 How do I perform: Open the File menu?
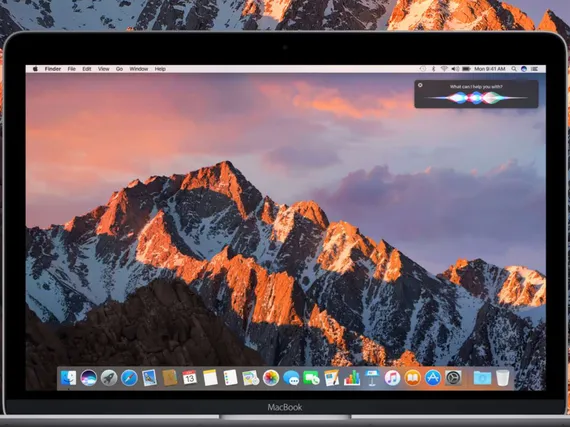coord(72,69)
